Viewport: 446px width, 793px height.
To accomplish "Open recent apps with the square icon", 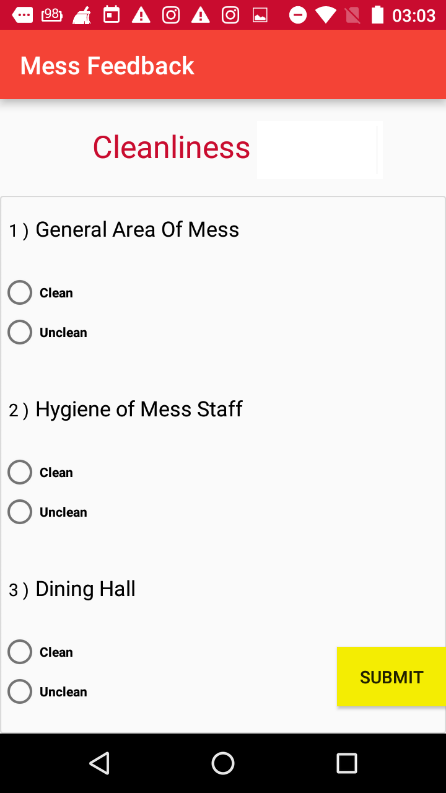I will 346,763.
